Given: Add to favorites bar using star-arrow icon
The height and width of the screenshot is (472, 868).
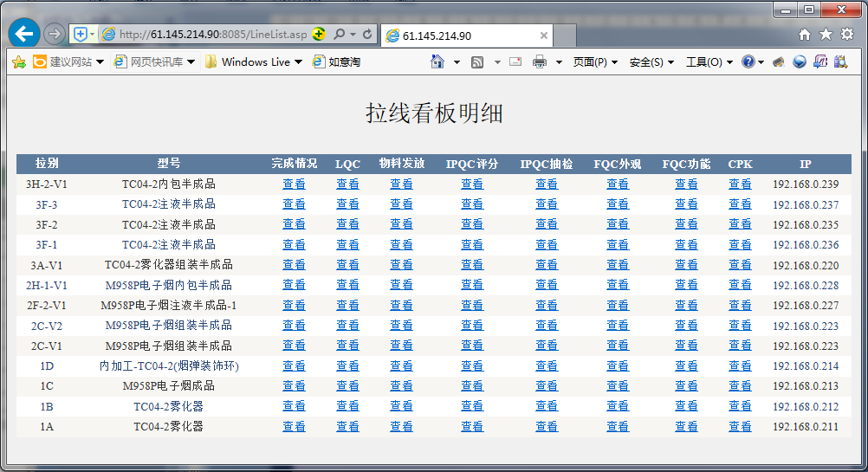Looking at the screenshot, I should [18, 61].
